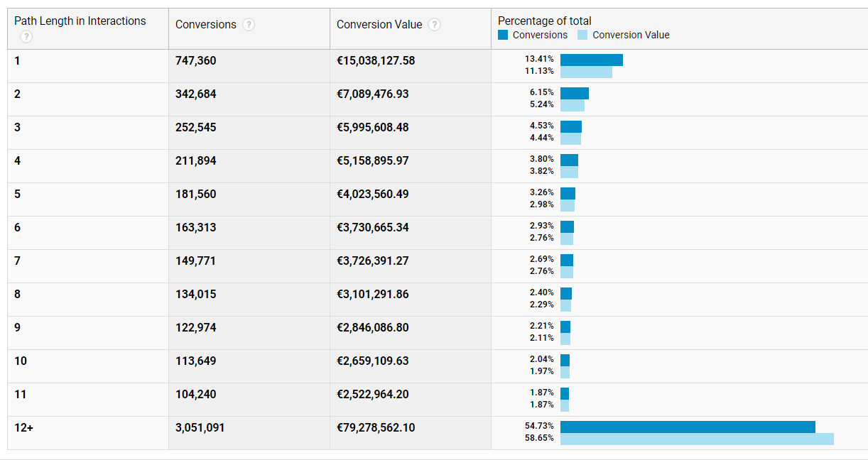
Task: Click the path length 6 row label
Action: [x=17, y=228]
